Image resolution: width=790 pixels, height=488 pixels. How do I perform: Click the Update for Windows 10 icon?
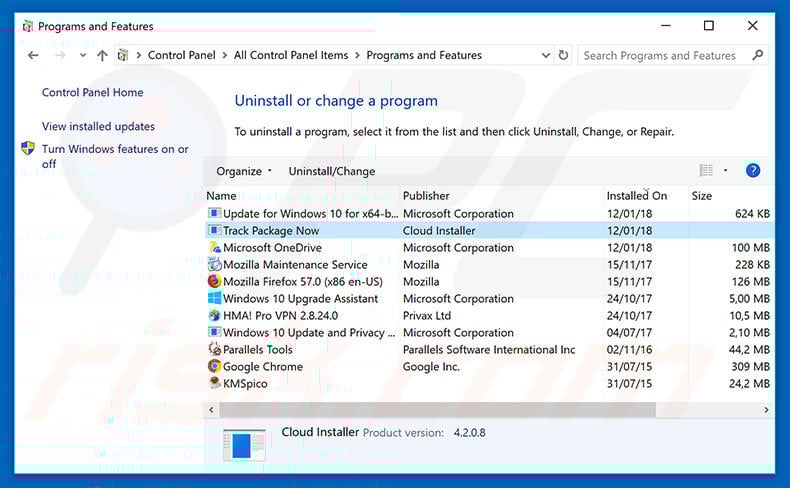click(x=215, y=214)
